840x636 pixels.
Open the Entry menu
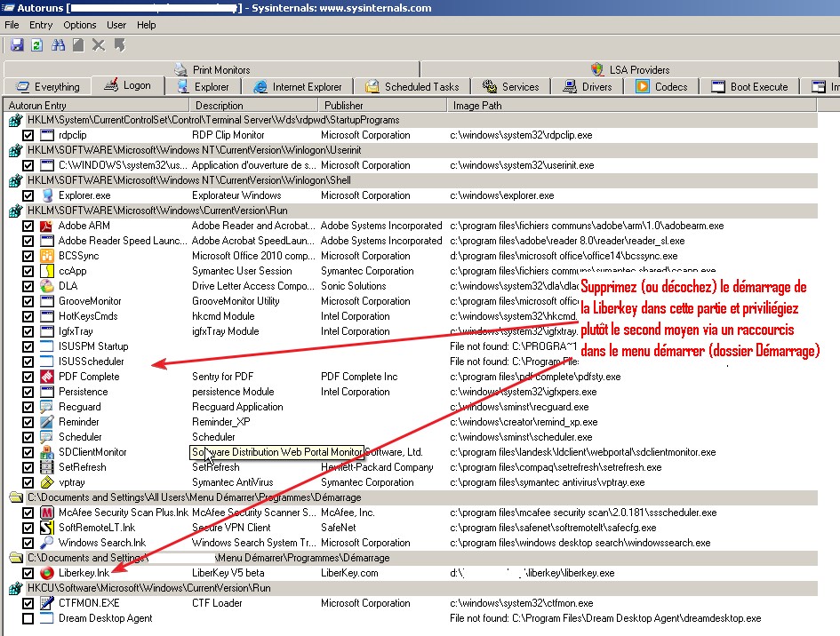click(x=41, y=25)
